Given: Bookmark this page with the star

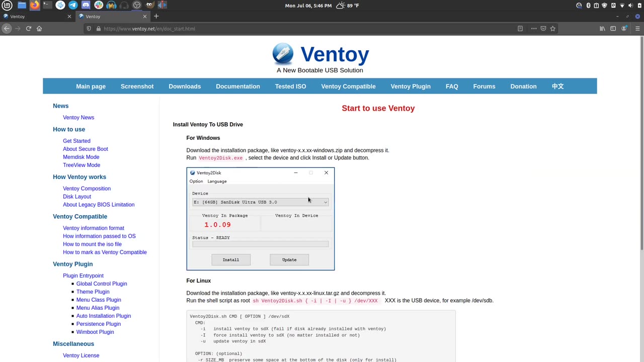Looking at the screenshot, I should [552, 29].
